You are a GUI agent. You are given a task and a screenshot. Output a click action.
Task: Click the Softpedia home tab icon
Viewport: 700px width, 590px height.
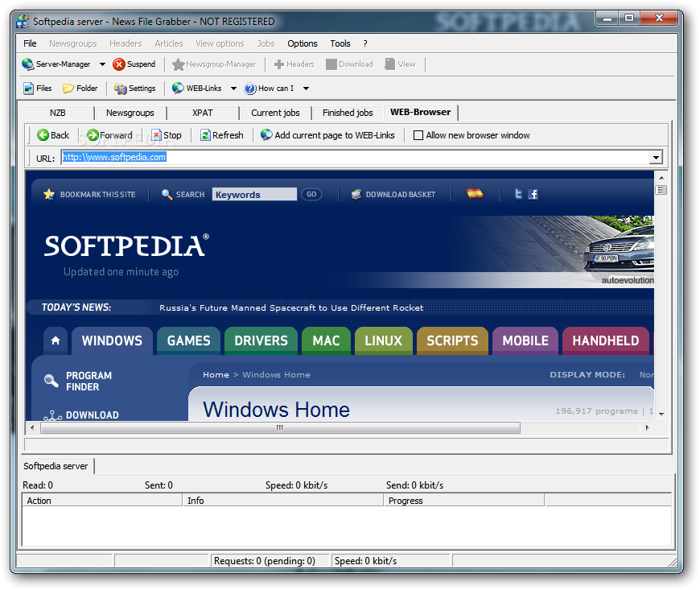56,340
